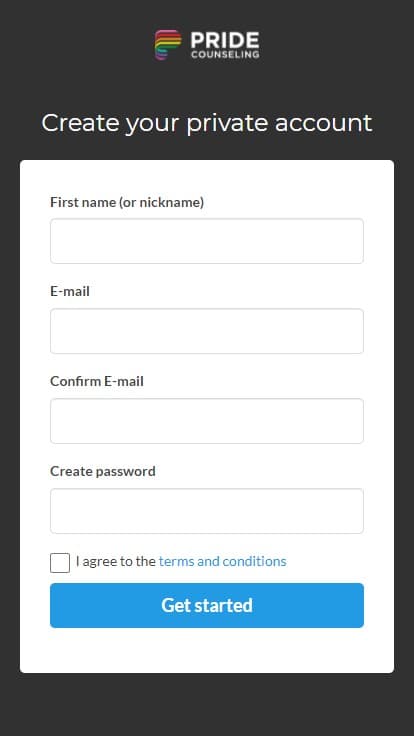
Task: Click the rainbow Pride Counseling logo icon
Action: click(x=168, y=45)
